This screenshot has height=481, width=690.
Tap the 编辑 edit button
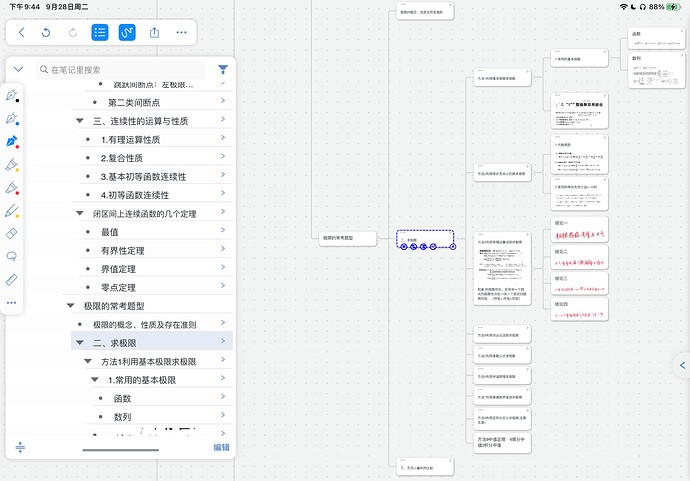221,447
